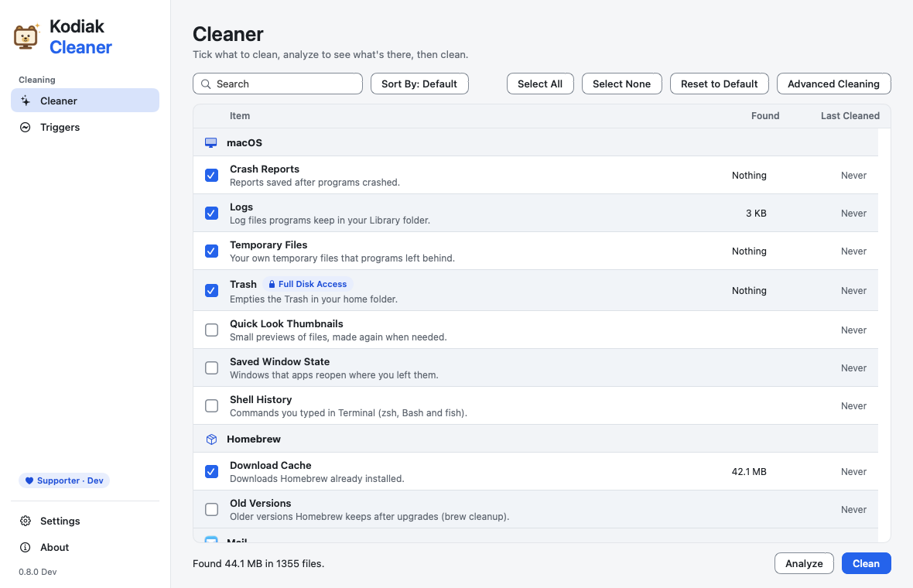Click the Kodiak bear logo icon
The width and height of the screenshot is (913, 588).
point(26,36)
